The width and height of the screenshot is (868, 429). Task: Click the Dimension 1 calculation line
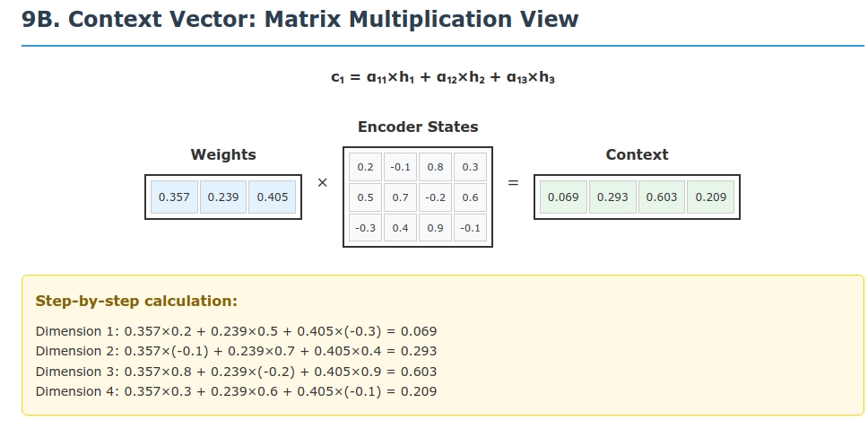[x=236, y=331]
